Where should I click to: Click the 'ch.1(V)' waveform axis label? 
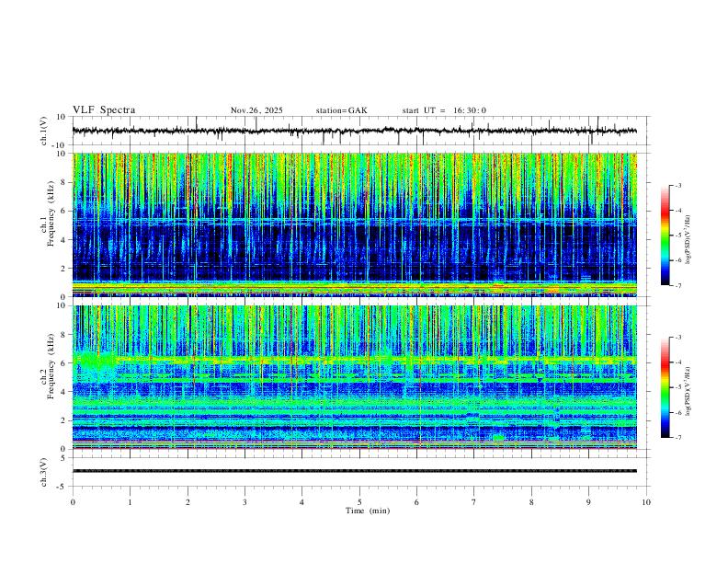(x=44, y=131)
